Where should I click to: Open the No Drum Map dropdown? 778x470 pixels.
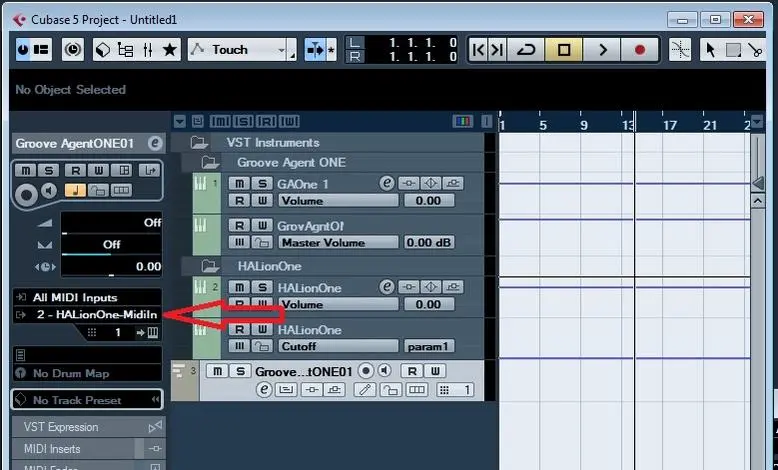click(x=88, y=373)
